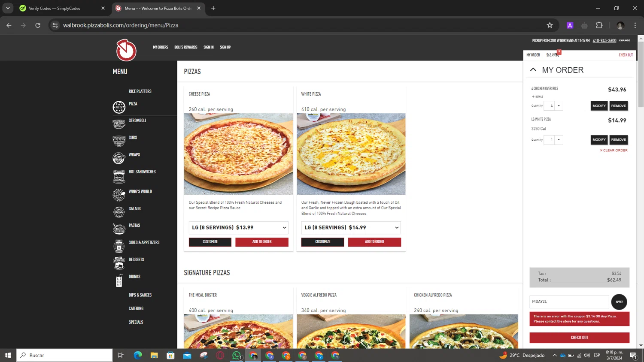
Task: Click the Clear Order link
Action: pos(614,151)
